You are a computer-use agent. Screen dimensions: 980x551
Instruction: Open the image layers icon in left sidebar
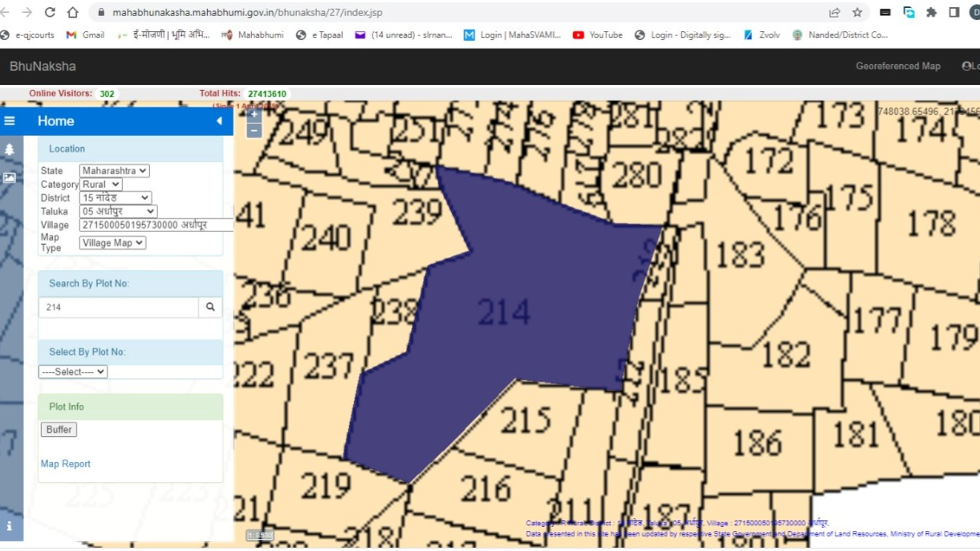click(x=10, y=178)
